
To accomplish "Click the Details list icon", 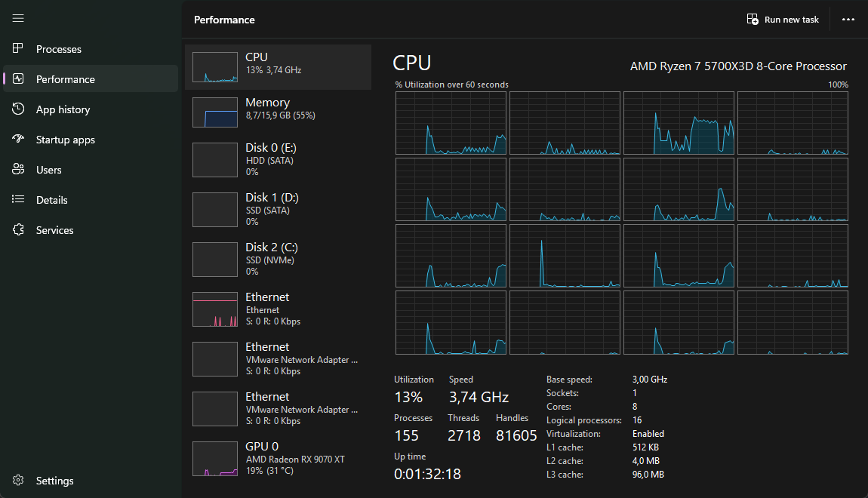I will [x=19, y=200].
